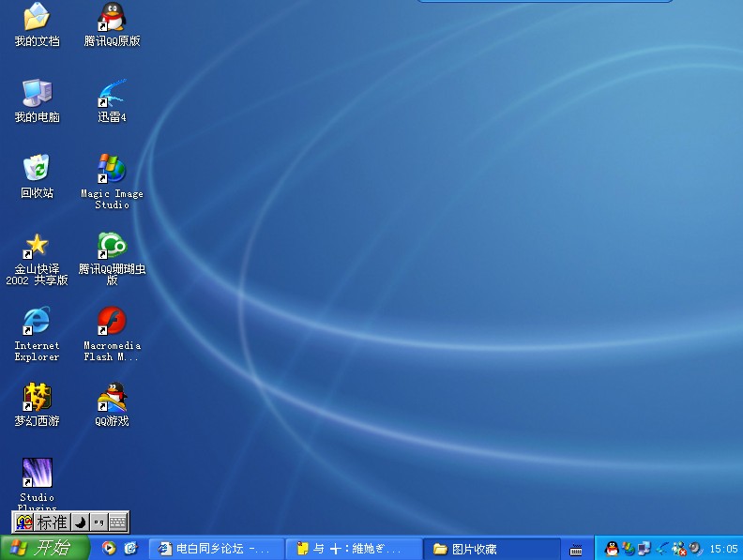Screen dimensions: 743x560
Task: Open the 我的文档 folder icon
Action: click(x=37, y=17)
